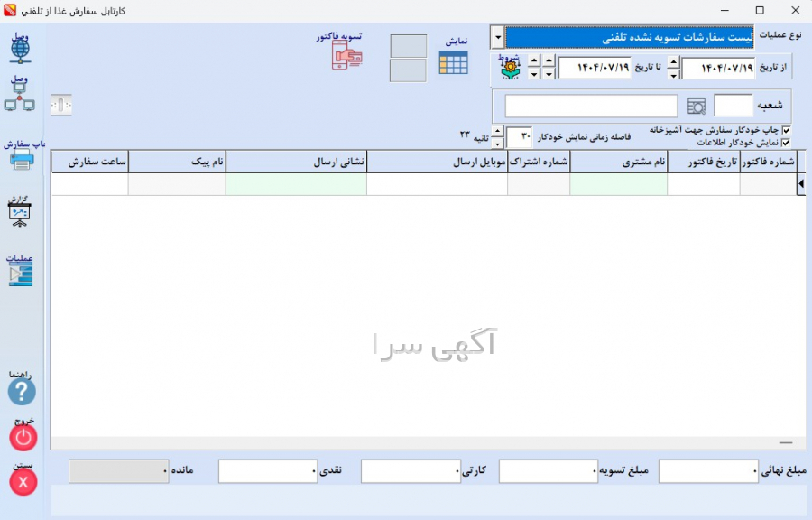Click the customer name (نام مشتری) column header
This screenshot has height=520, width=812.
point(618,161)
